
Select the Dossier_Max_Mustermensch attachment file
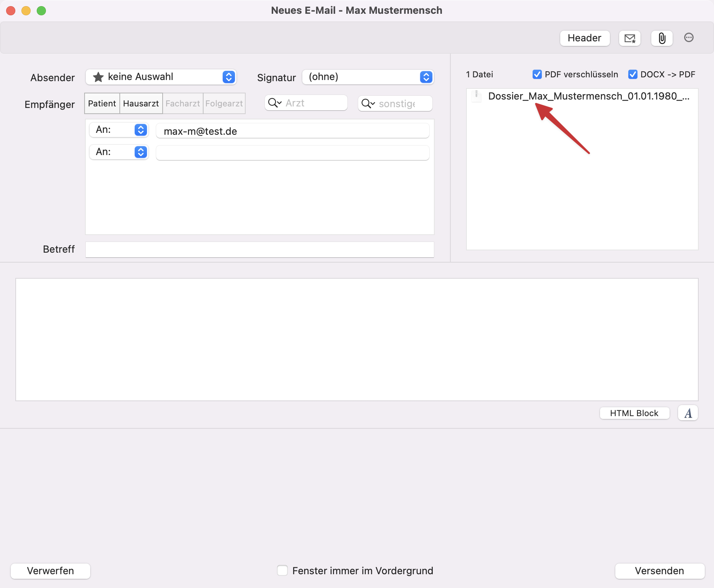[582, 96]
